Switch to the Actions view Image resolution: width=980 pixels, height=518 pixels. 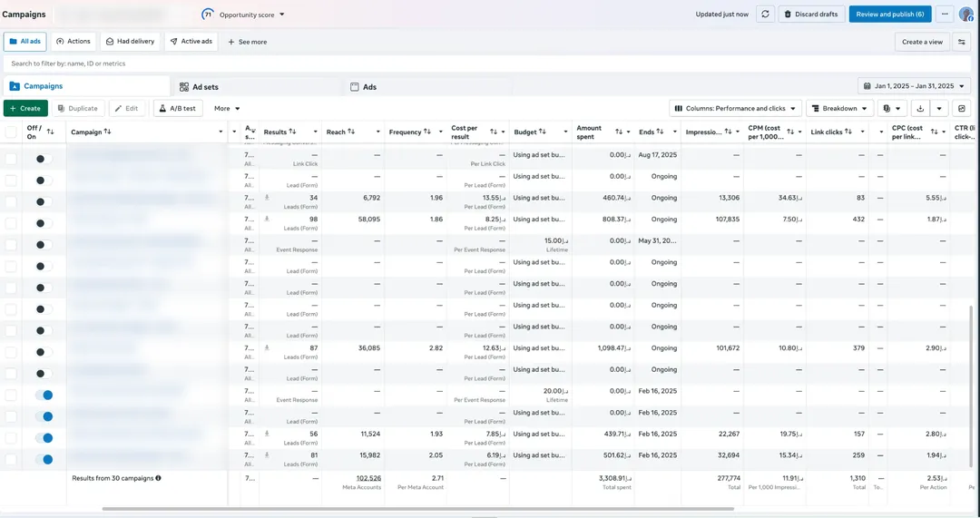[x=73, y=42]
